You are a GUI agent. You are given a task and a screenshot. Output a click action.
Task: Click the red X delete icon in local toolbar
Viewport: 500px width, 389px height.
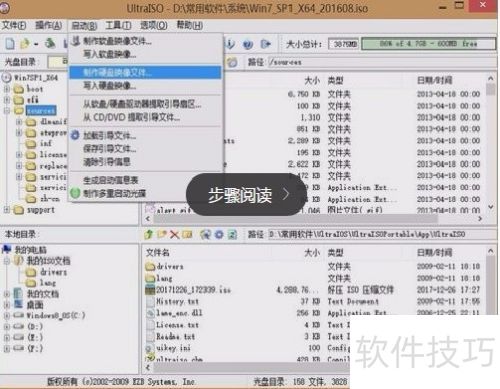pos(174,235)
